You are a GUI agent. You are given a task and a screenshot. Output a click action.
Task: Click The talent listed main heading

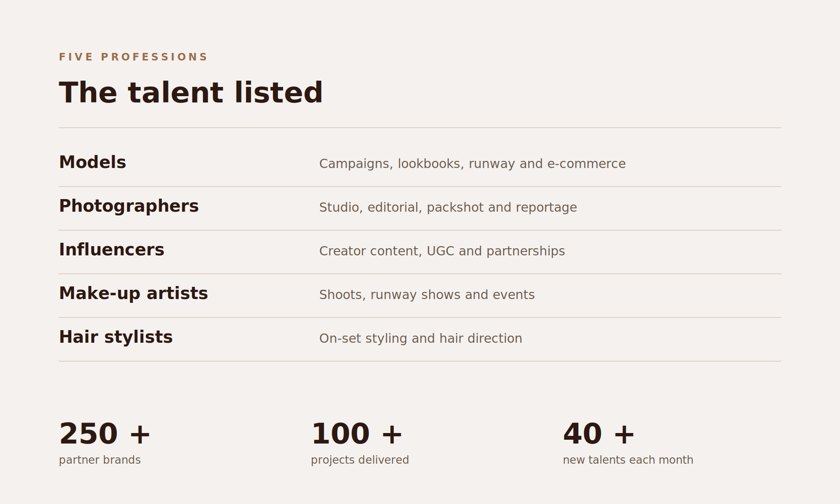[191, 93]
